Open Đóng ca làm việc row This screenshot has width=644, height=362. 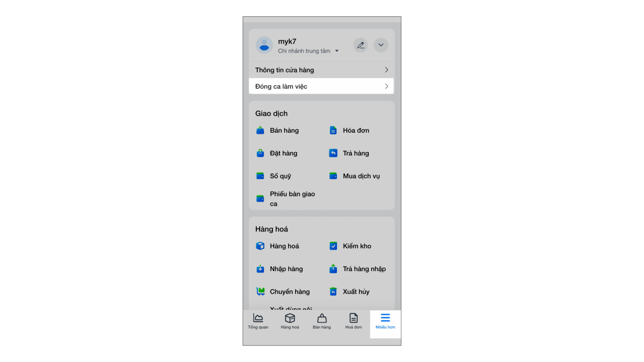[x=321, y=86]
